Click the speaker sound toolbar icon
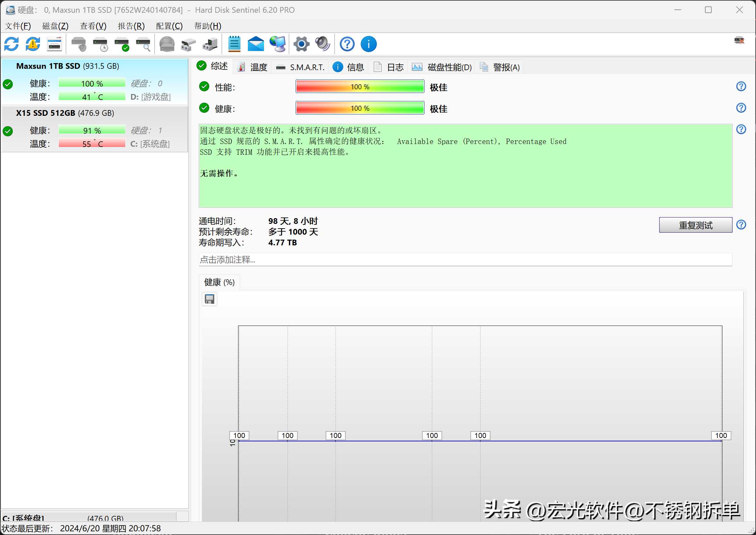This screenshot has width=756, height=535. [323, 44]
